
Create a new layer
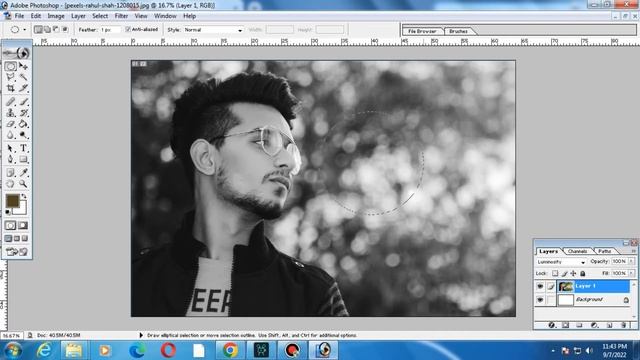pos(609,325)
